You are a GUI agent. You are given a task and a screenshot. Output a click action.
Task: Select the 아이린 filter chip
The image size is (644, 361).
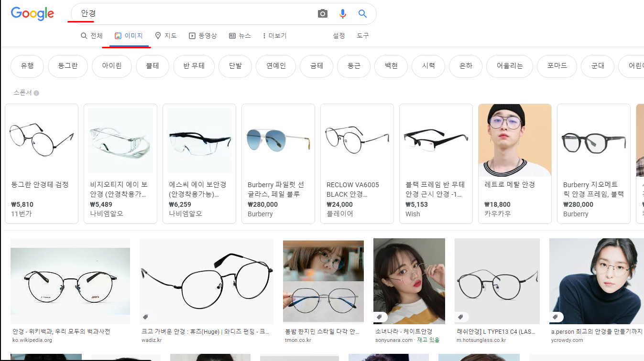pos(112,66)
